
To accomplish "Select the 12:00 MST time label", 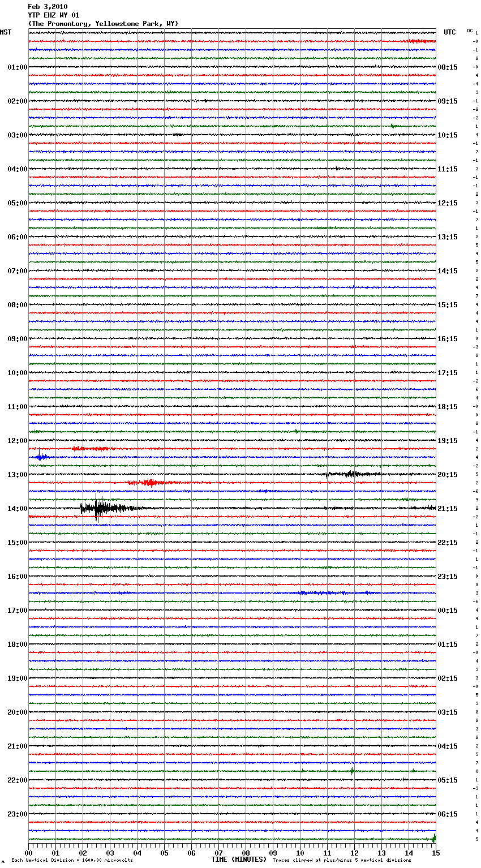I will 17,441.
